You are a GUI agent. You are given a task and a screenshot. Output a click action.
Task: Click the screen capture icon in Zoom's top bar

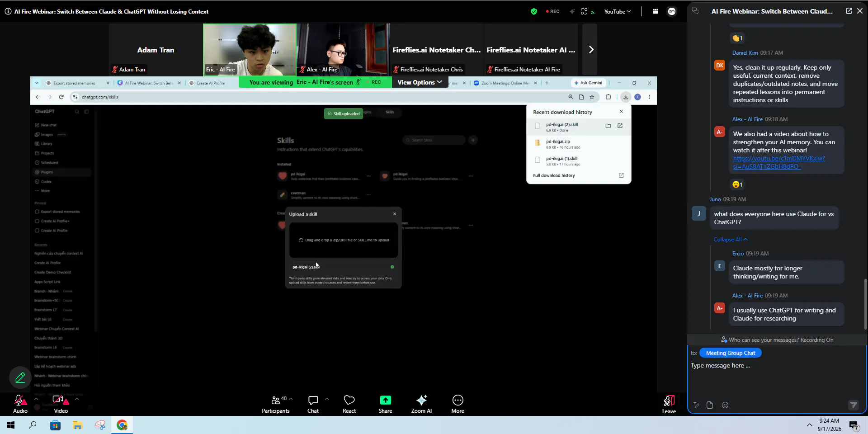pos(585,12)
